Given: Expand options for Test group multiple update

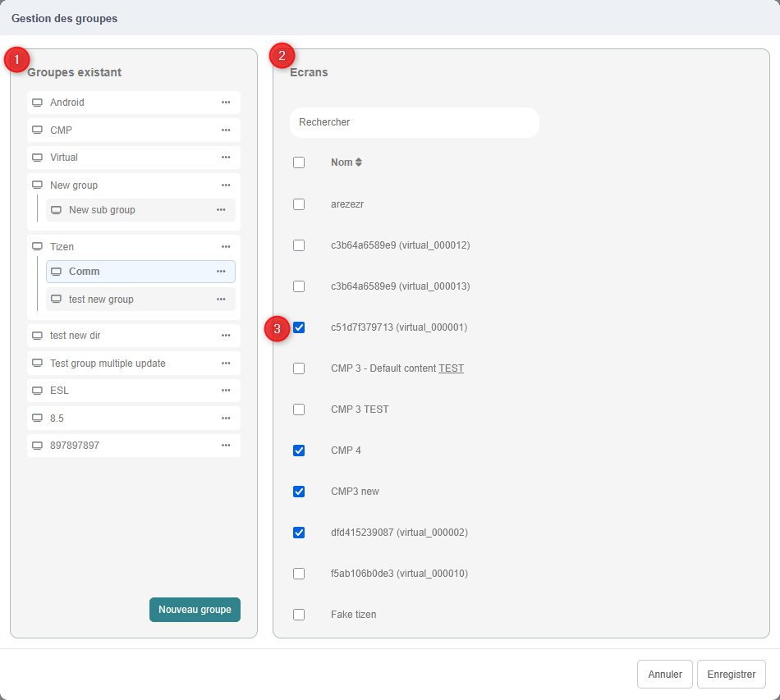Looking at the screenshot, I should (x=226, y=364).
